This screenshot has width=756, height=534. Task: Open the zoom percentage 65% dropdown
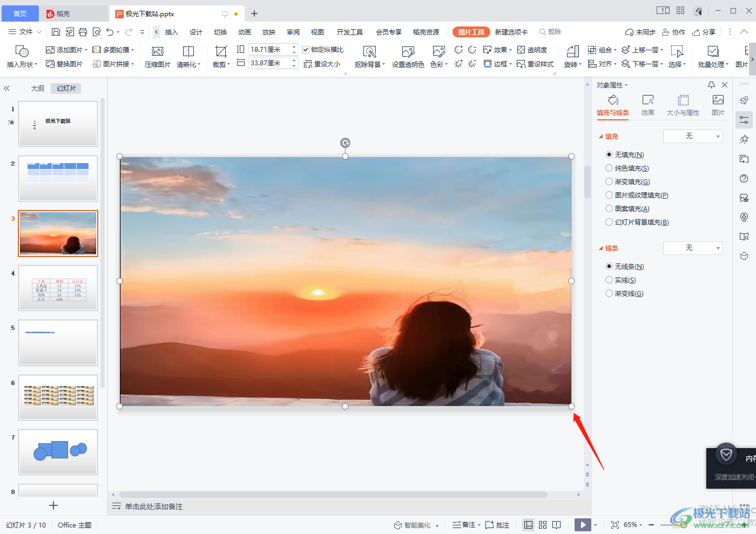(633, 525)
